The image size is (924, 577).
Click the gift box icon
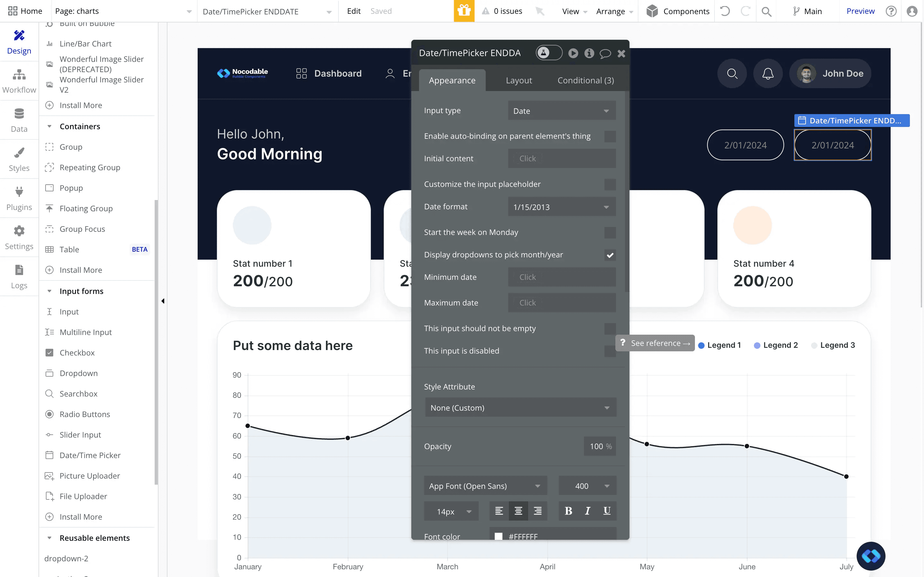[464, 11]
